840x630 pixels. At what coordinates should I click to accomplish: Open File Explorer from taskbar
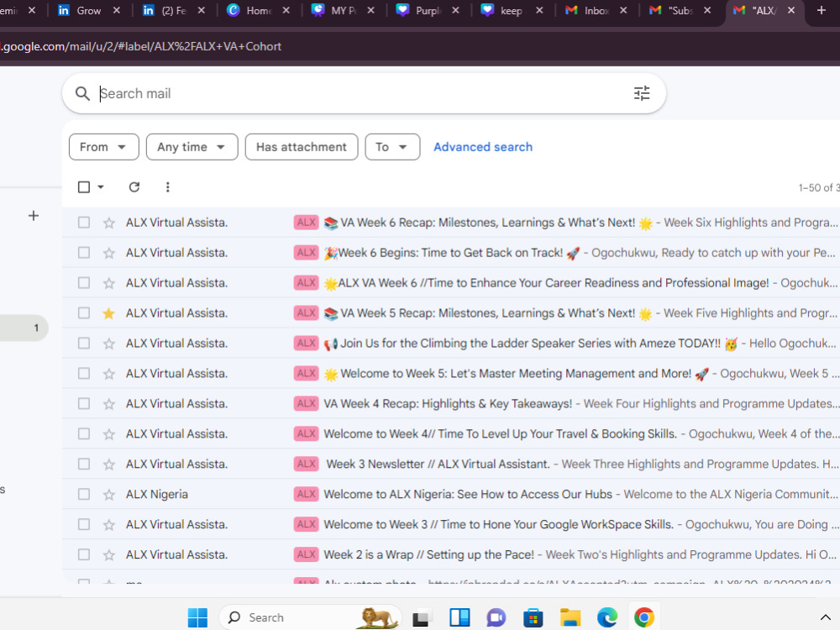(x=570, y=617)
